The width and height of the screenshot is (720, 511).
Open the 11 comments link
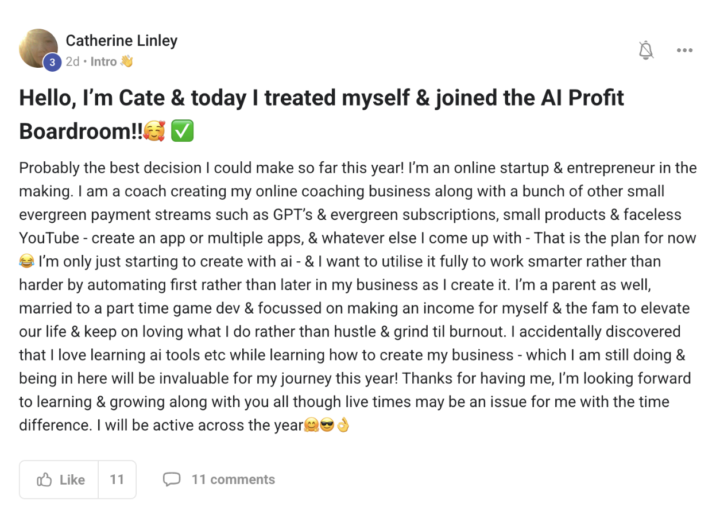click(232, 480)
